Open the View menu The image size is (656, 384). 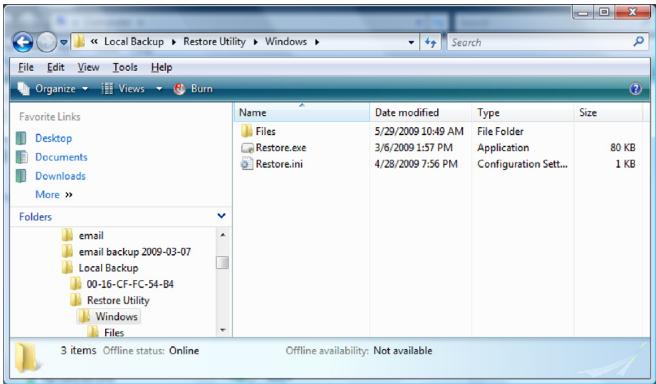click(88, 67)
